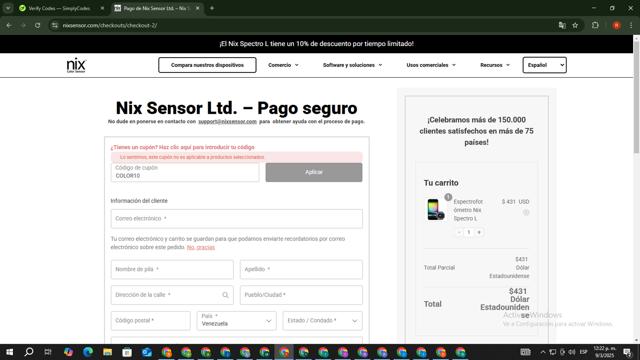Click the Nix logo in the header
Viewport: 640px width, 360px height.
click(x=76, y=65)
